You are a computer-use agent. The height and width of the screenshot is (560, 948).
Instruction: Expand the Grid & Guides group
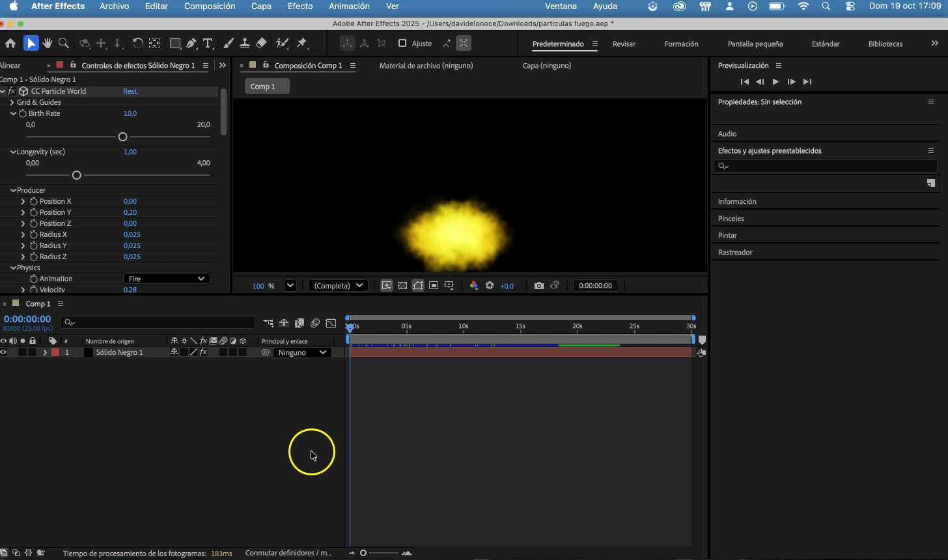click(12, 102)
